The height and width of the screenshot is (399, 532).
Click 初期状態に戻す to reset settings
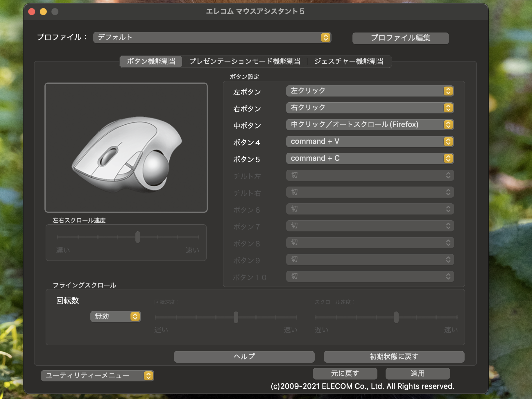click(394, 357)
